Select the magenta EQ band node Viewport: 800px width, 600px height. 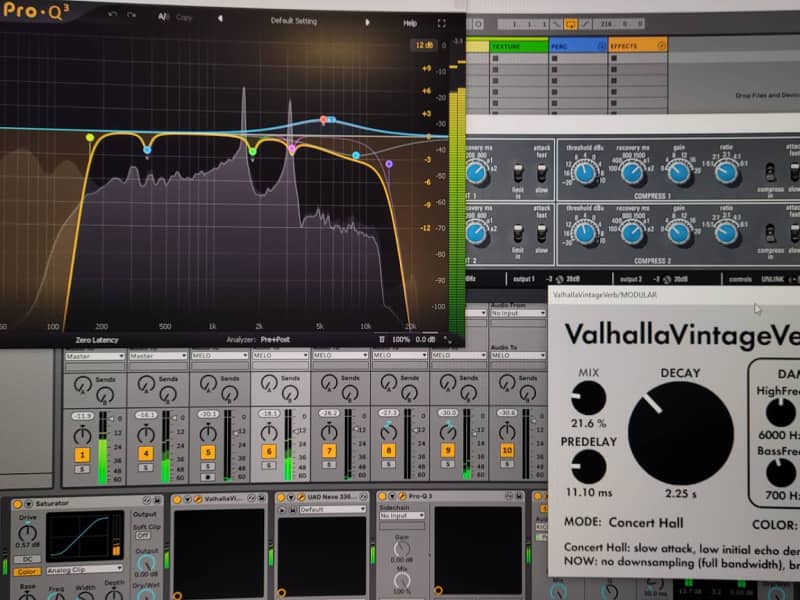(x=292, y=149)
